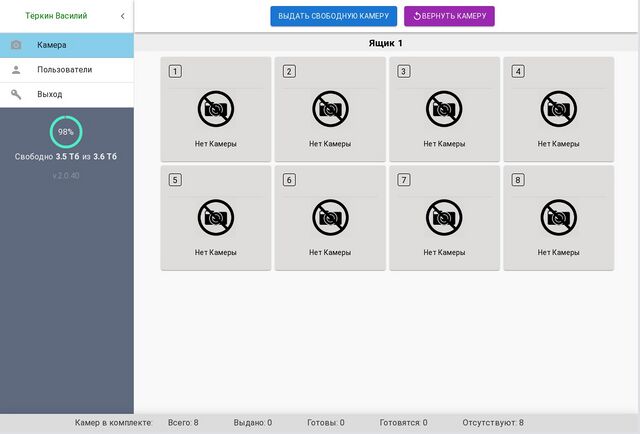Collapse the sidebar with the chevron arrow
This screenshot has height=434, width=640.
tap(122, 16)
